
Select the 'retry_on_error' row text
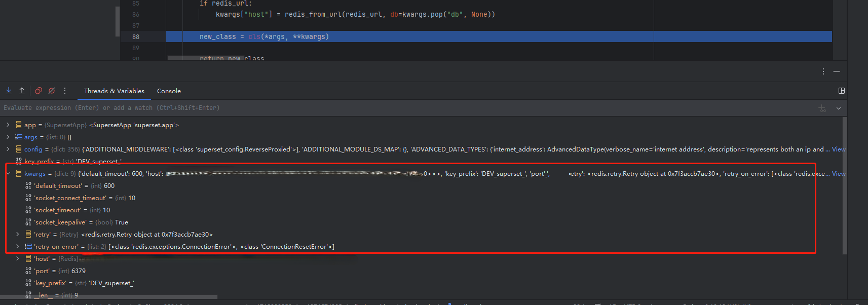184,247
